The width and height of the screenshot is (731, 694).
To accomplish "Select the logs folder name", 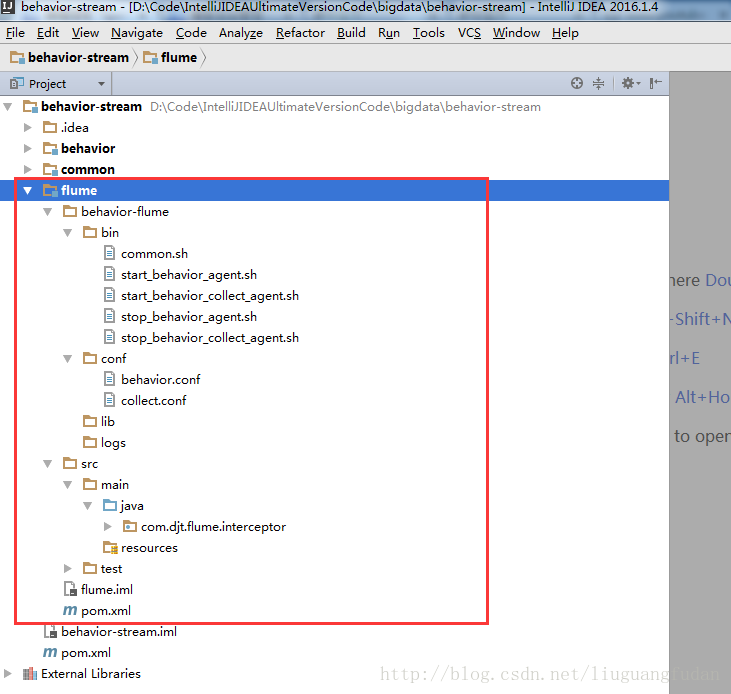I will coord(113,443).
